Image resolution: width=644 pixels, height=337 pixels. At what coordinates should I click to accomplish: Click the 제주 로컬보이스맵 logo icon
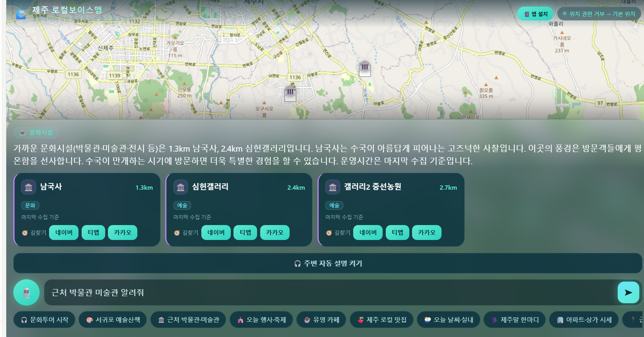(21, 15)
